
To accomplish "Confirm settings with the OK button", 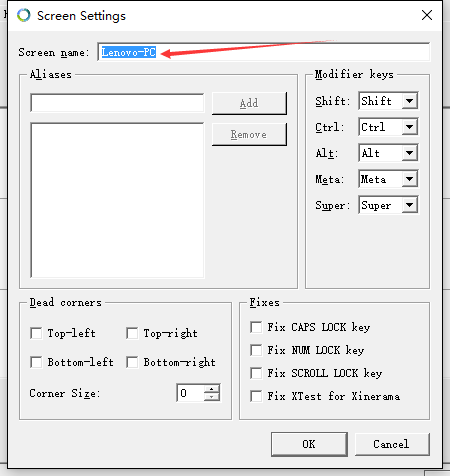I will point(309,444).
